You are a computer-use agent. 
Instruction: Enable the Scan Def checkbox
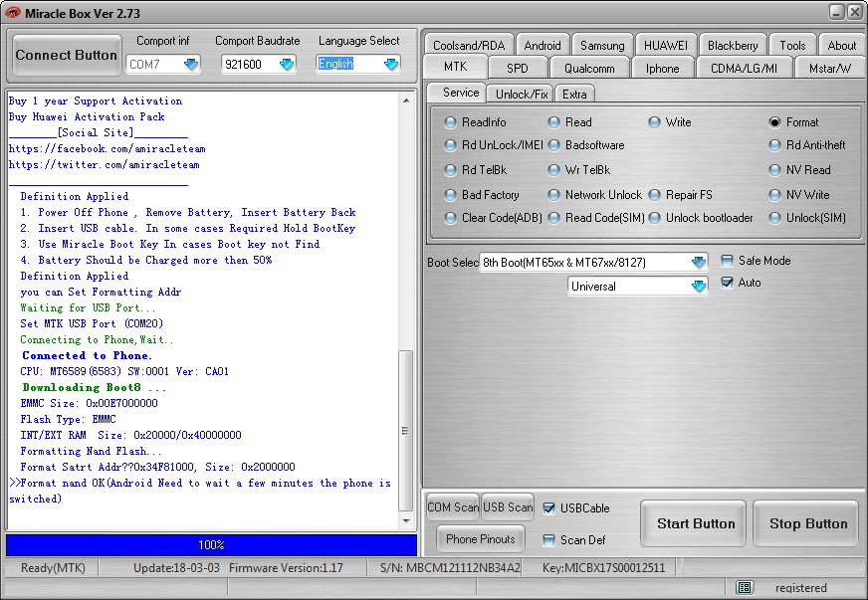[x=548, y=540]
